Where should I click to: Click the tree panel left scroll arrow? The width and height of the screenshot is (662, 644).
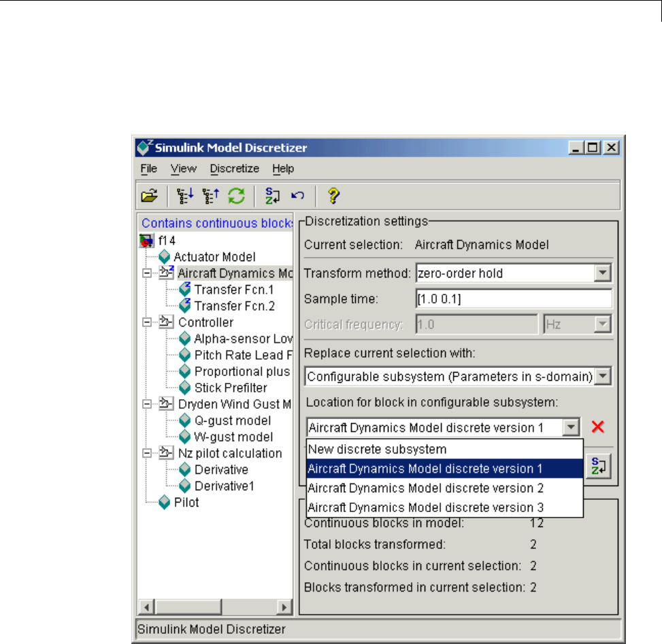pos(146,607)
